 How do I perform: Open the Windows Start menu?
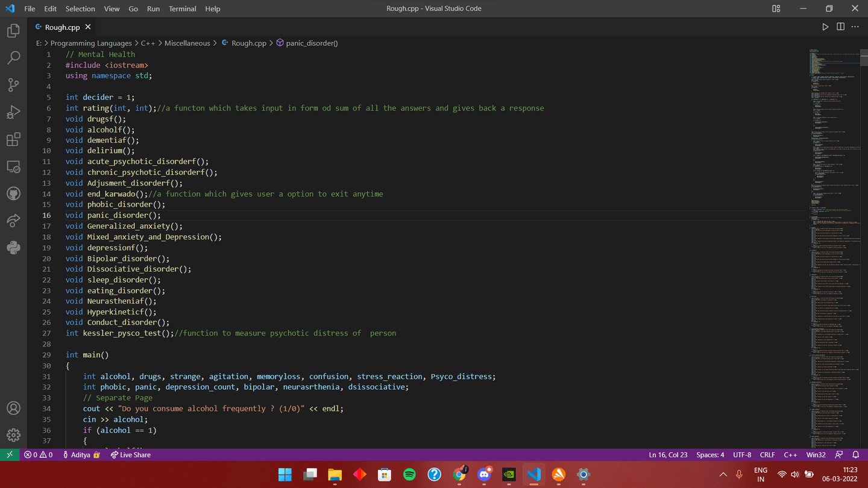coord(285,475)
